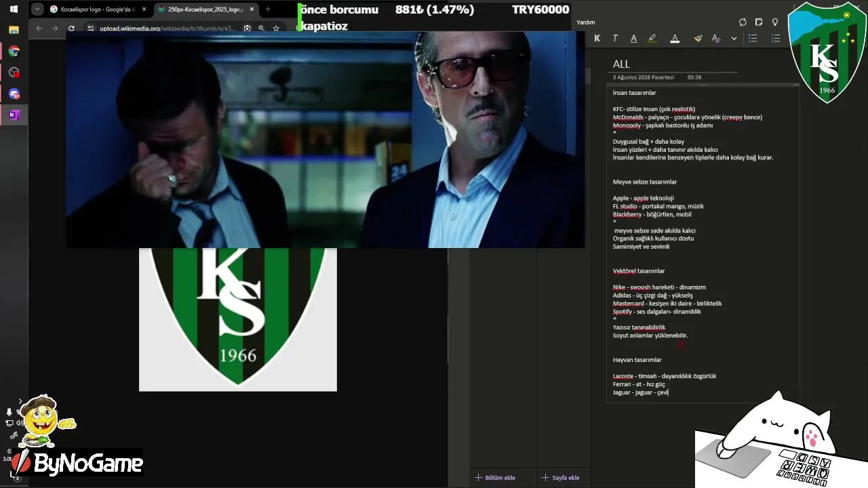Click the page date 3 Ağustos 2026 Pazartesi
Viewport: 868px width, 488px height.
(x=644, y=78)
